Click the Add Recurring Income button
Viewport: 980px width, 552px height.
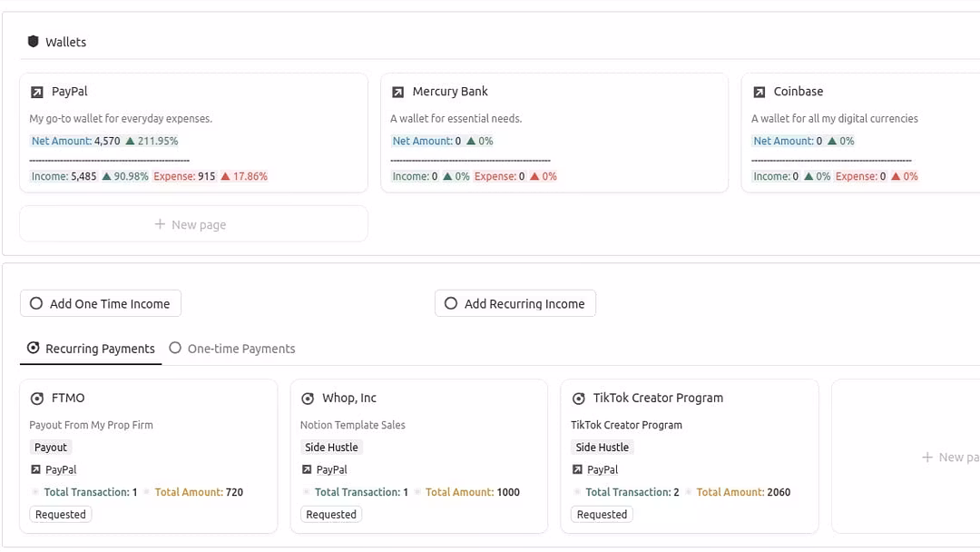tap(515, 303)
